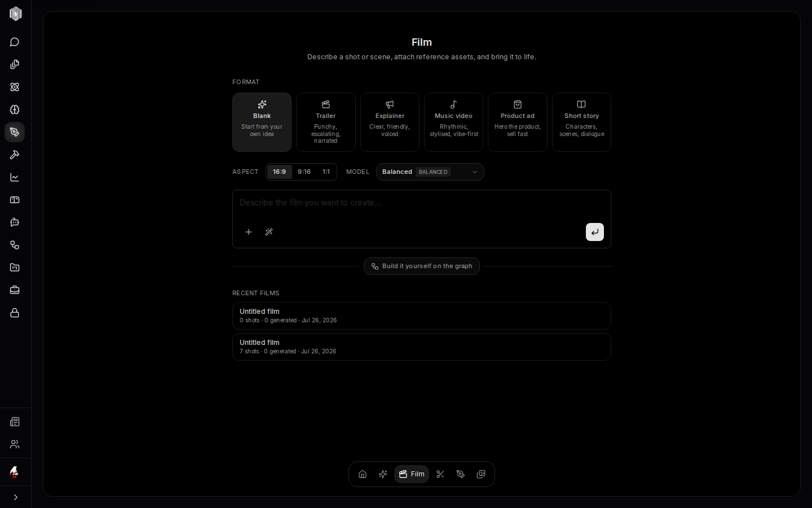Select the 1:1 aspect ratio
Viewport: 812px width, 508px height.
pos(326,172)
